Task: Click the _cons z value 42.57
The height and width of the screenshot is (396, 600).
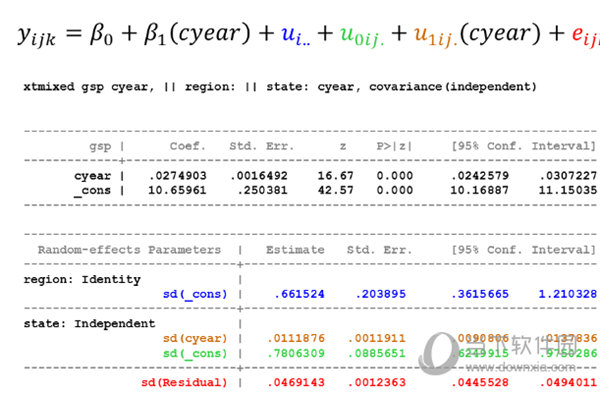Action: tap(336, 190)
